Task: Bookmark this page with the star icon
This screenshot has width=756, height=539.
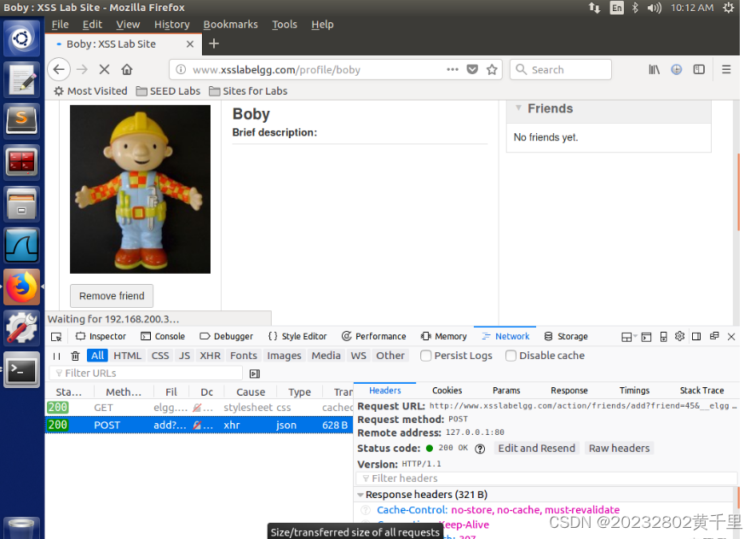Action: click(x=492, y=69)
